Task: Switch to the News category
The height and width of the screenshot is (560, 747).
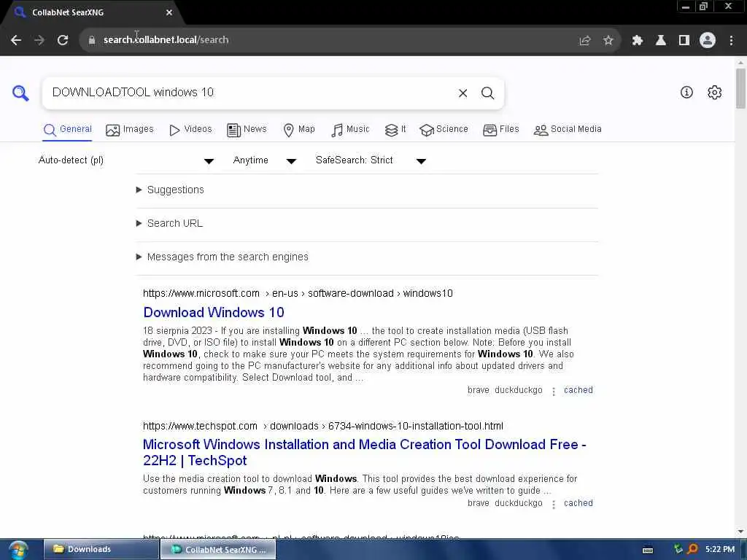Action: pyautogui.click(x=247, y=130)
